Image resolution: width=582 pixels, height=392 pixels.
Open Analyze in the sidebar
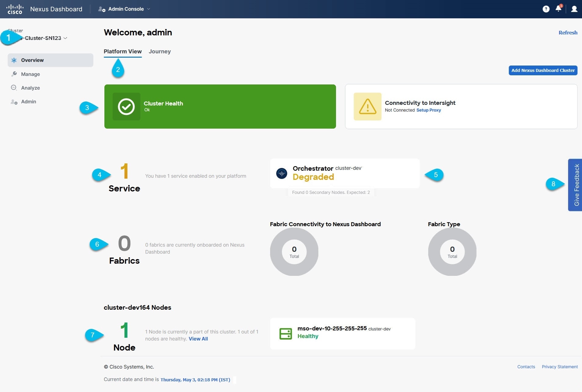click(x=50, y=88)
